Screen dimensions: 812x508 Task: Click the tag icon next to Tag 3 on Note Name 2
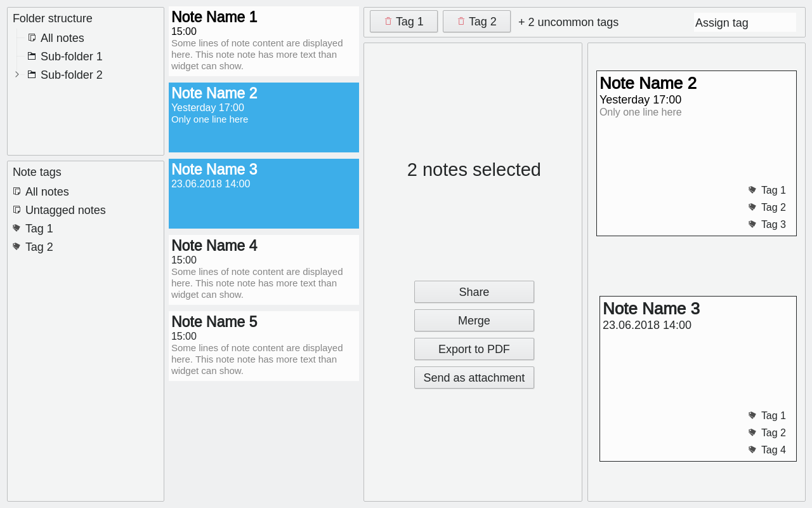coord(751,224)
